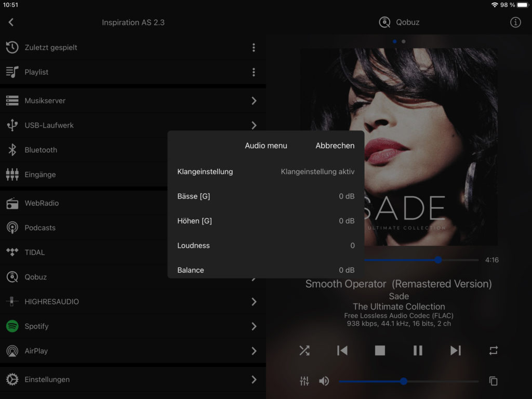The width and height of the screenshot is (532, 399).
Task: Toggle shuffle playback
Action: pyautogui.click(x=304, y=351)
